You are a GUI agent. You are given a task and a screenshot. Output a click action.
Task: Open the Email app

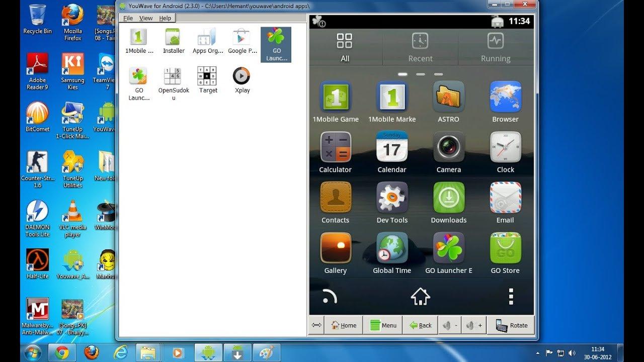(505, 198)
